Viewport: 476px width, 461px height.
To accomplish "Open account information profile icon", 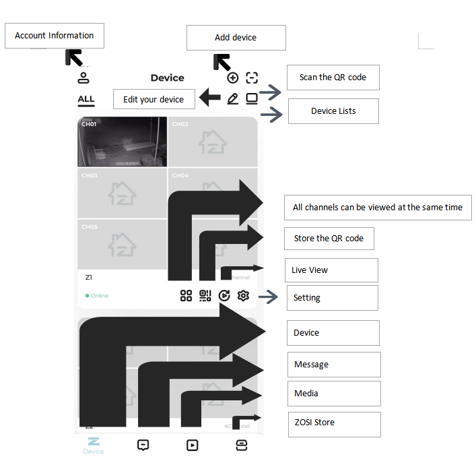I will point(83,78).
